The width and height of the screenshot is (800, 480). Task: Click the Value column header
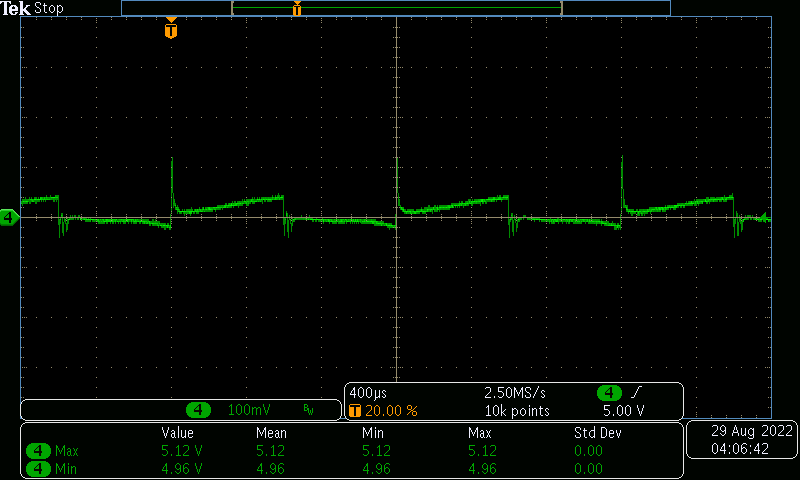click(178, 433)
